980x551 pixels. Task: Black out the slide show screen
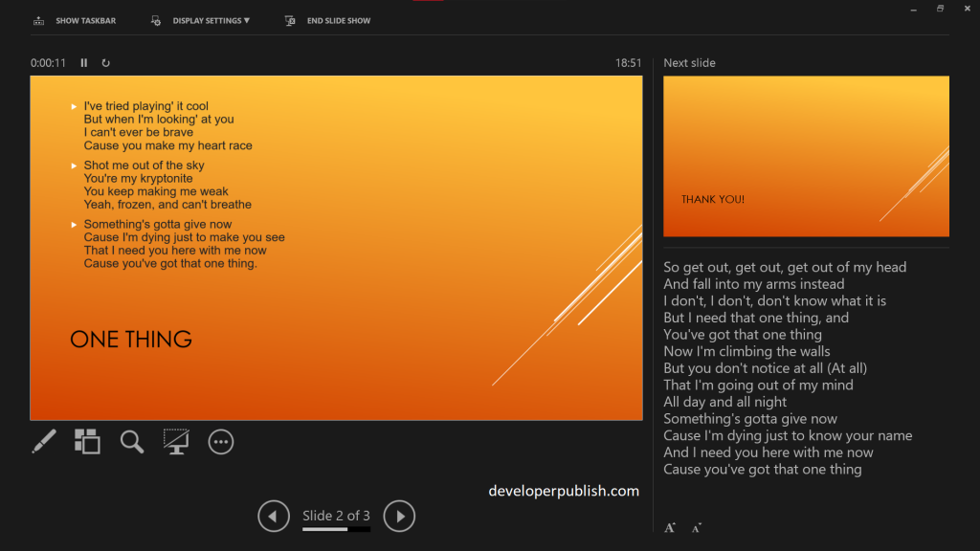(176, 441)
